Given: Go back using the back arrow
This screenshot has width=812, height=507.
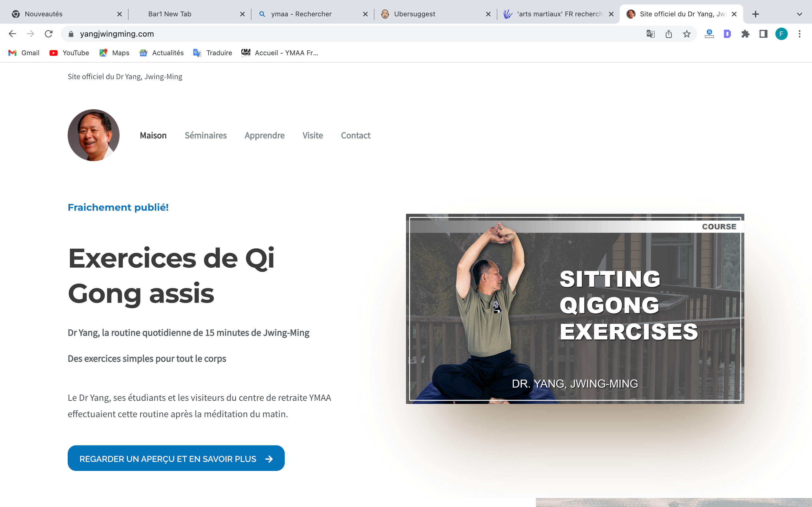Looking at the screenshot, I should click(x=12, y=34).
